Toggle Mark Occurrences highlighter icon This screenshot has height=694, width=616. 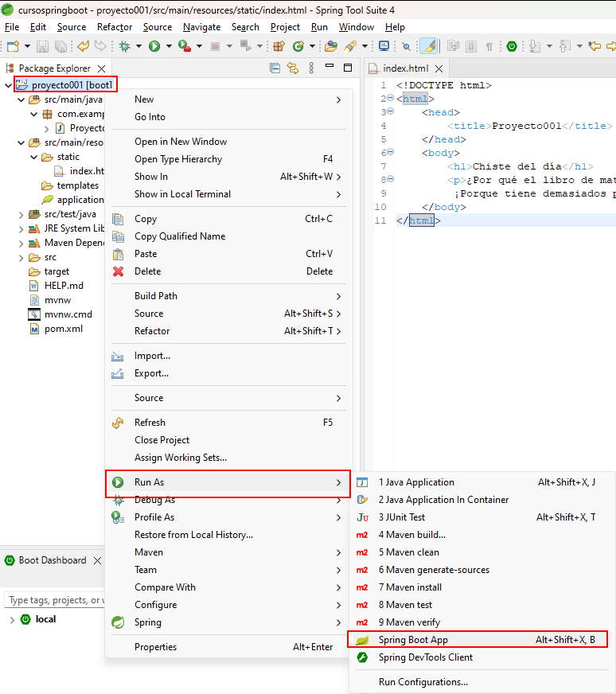tap(429, 46)
